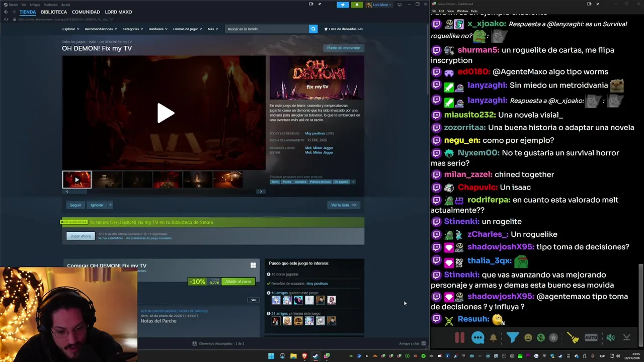Go back with Steam's back arrow
This screenshot has height=362, width=644.
[x=6, y=12]
